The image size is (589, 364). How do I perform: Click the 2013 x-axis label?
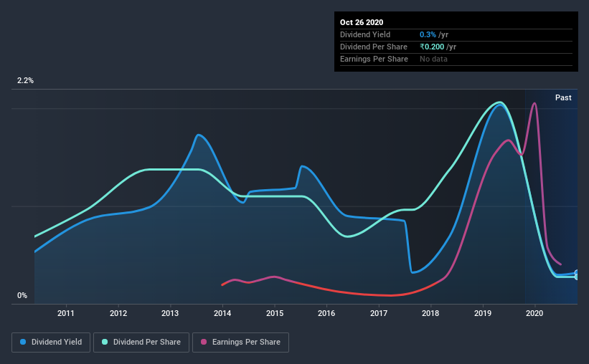[170, 313]
